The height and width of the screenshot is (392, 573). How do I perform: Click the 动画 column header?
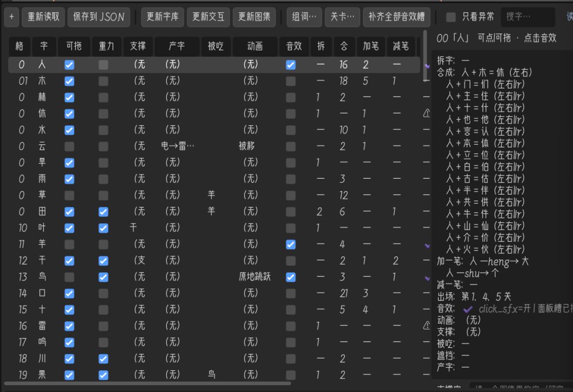point(255,46)
